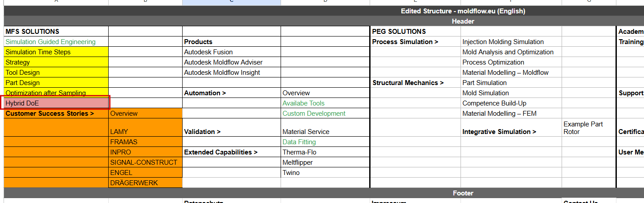Click the 'Twino' cell
Screen dimensions: 644x203
325,173
